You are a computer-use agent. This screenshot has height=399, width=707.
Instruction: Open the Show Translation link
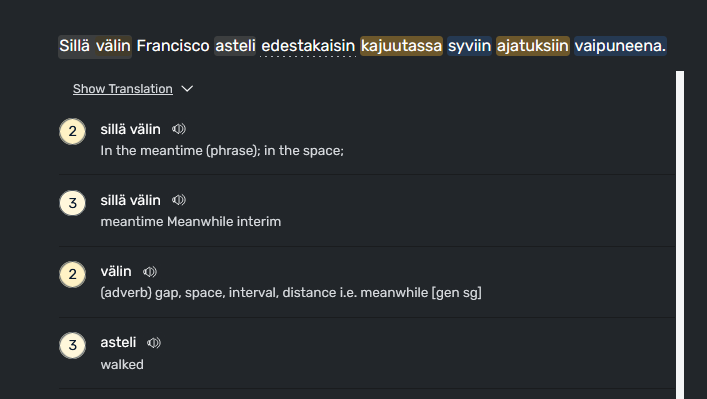pos(123,89)
